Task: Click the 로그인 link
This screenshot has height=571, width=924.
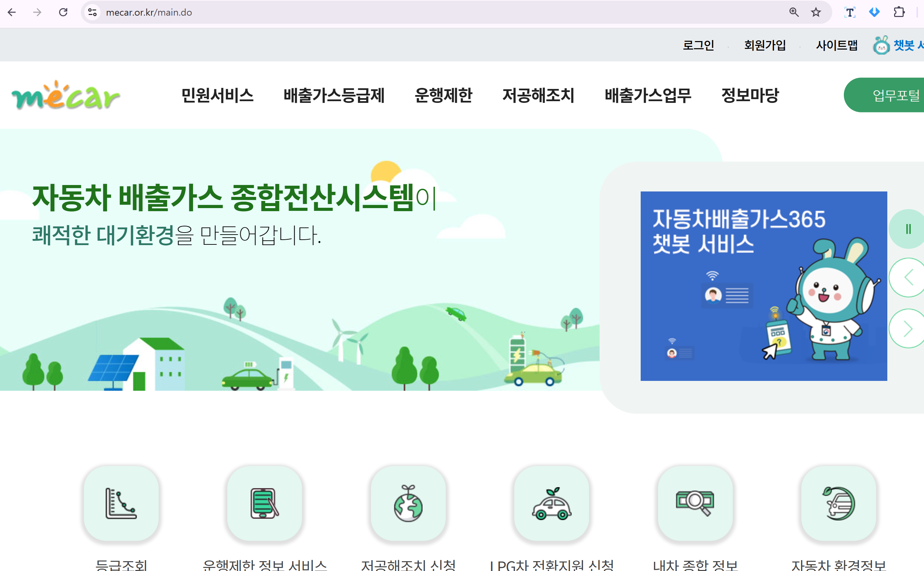Action: click(x=698, y=45)
